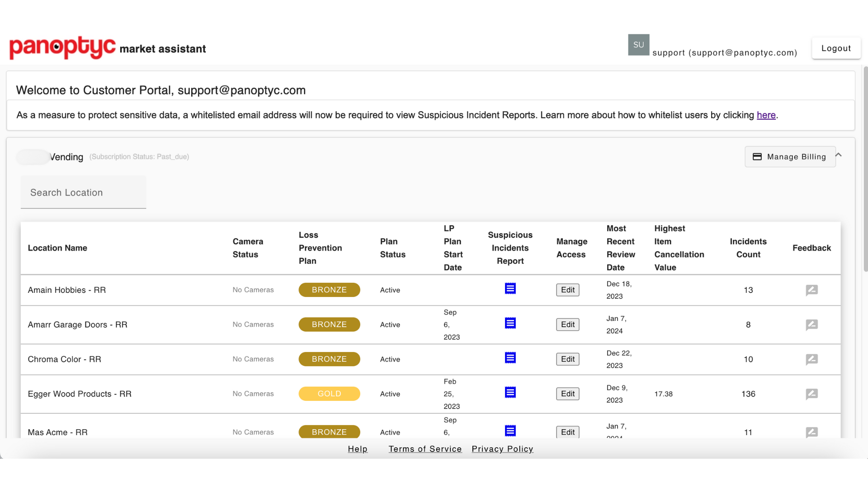Click incidents count 136
Image resolution: width=868 pixels, height=488 pixels.
coord(748,394)
